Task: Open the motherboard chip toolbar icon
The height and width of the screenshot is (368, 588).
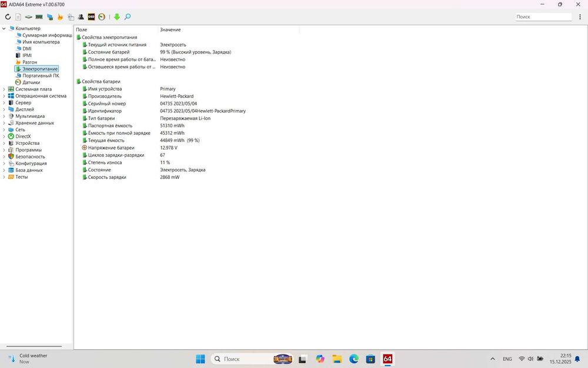Action: coord(28,17)
